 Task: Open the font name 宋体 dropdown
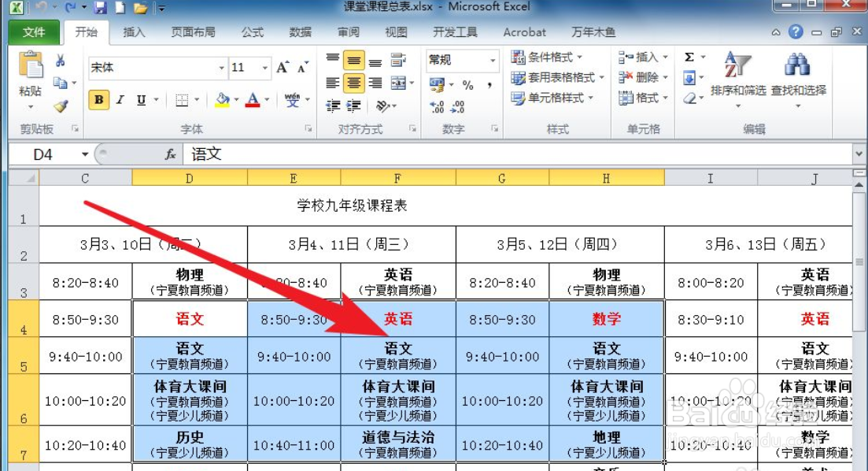tap(223, 68)
